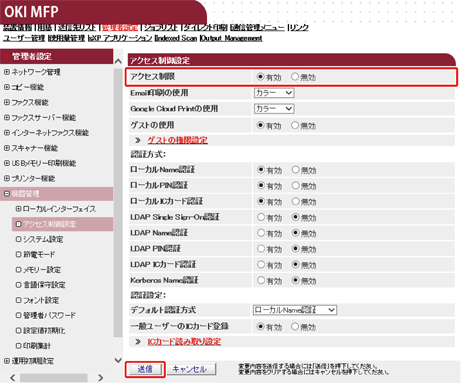466x386 pixels.
Task: Click sidebar scroll-right arrow
Action: [100, 378]
